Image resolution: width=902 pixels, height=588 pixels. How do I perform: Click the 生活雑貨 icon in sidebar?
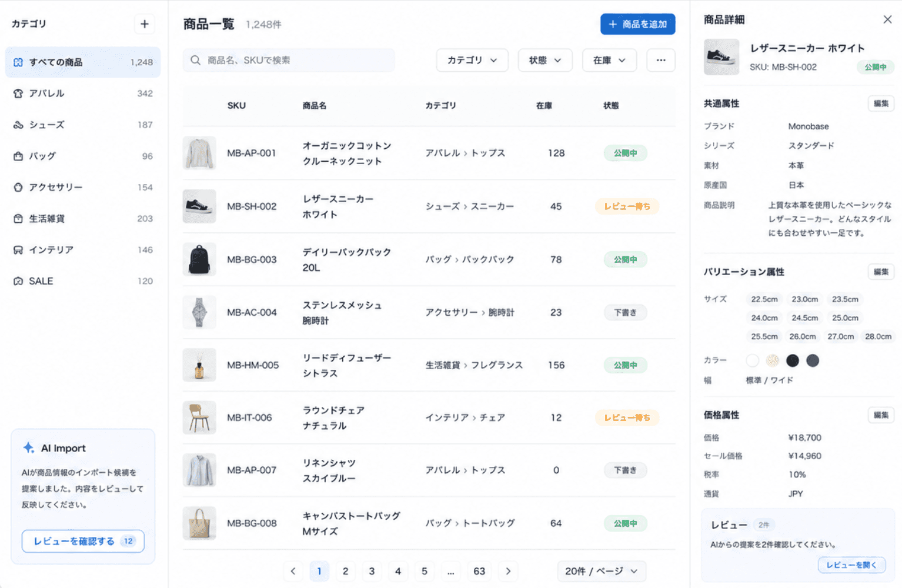18,219
